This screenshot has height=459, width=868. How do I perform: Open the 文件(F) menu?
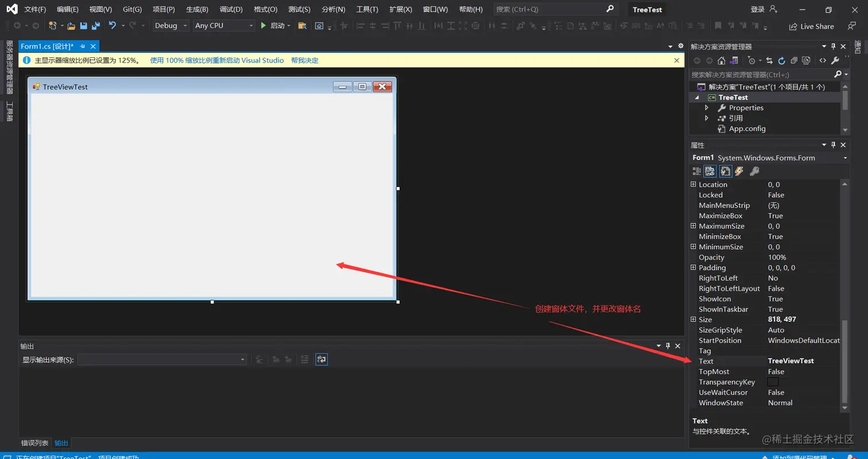(x=35, y=10)
